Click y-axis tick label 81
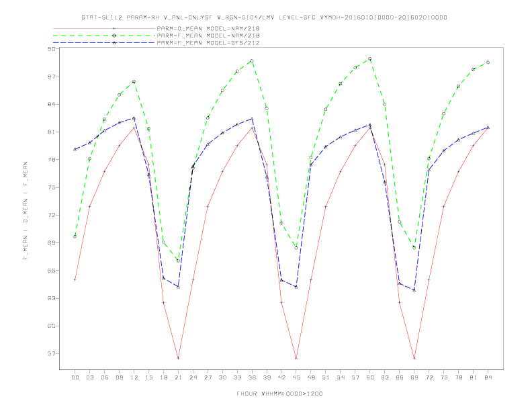This screenshot has width=532, height=411. pos(51,132)
